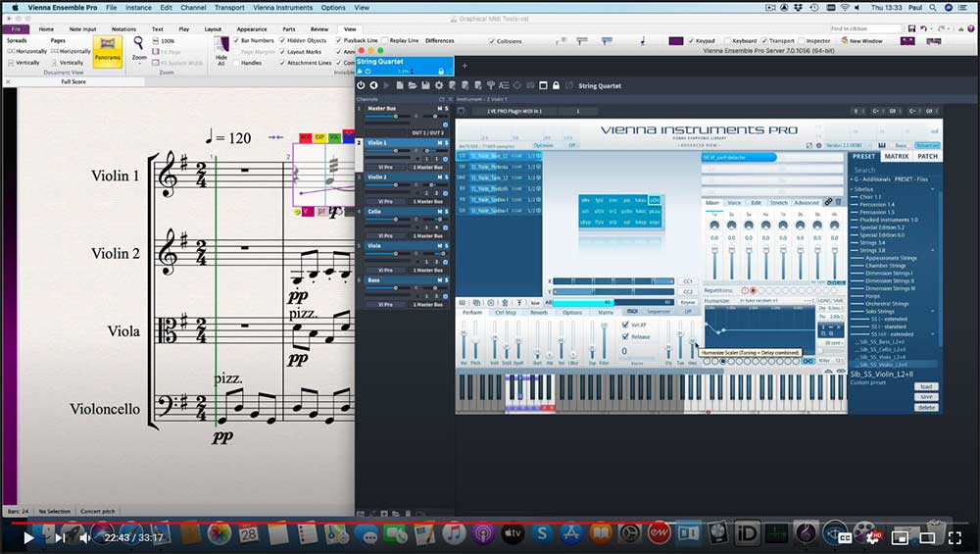Click the YouTube play button
This screenshot has width=980, height=554.
click(x=28, y=537)
